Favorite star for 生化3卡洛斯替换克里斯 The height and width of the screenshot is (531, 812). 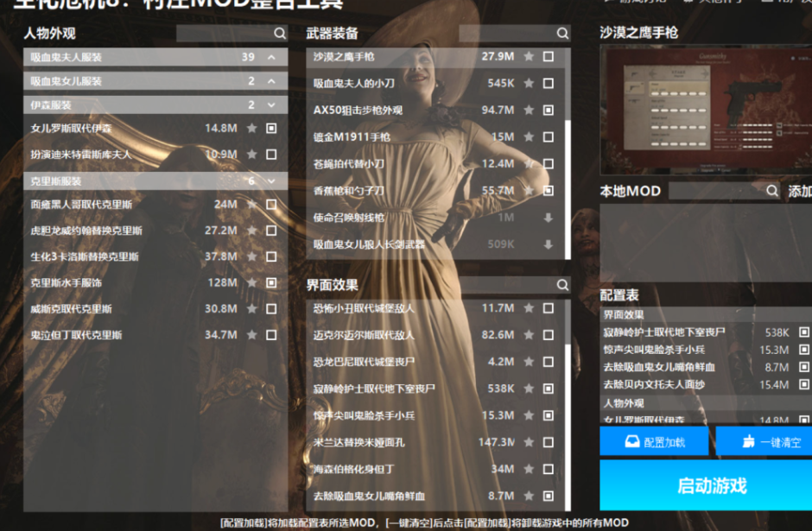pyautogui.click(x=251, y=256)
